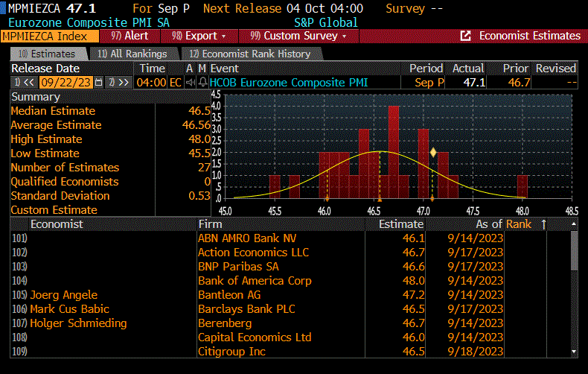Sort by the As of column
The height and width of the screenshot is (374, 588).
(489, 224)
